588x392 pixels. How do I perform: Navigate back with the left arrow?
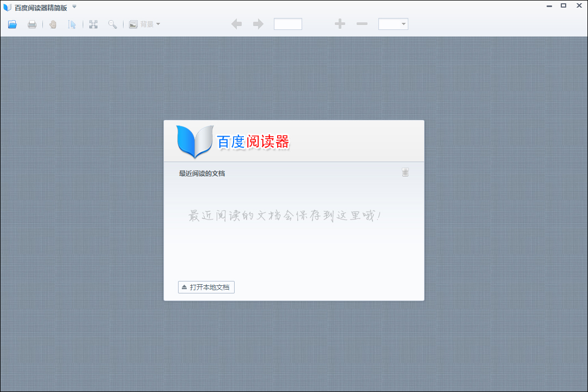pos(236,23)
